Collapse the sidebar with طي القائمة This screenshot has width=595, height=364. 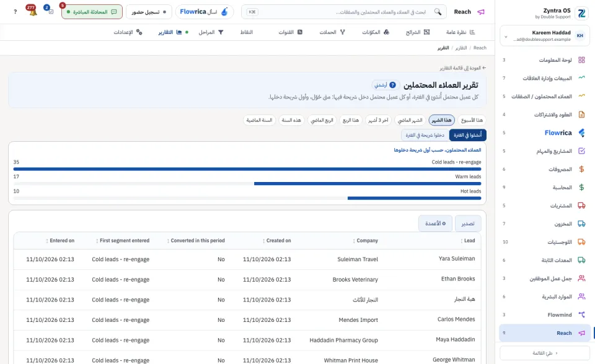[545, 353]
